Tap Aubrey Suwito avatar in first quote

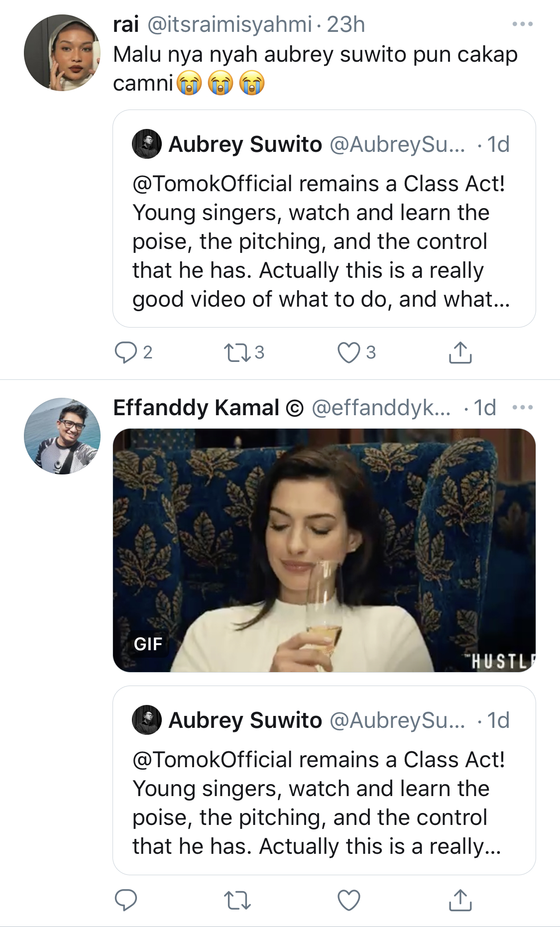[147, 144]
